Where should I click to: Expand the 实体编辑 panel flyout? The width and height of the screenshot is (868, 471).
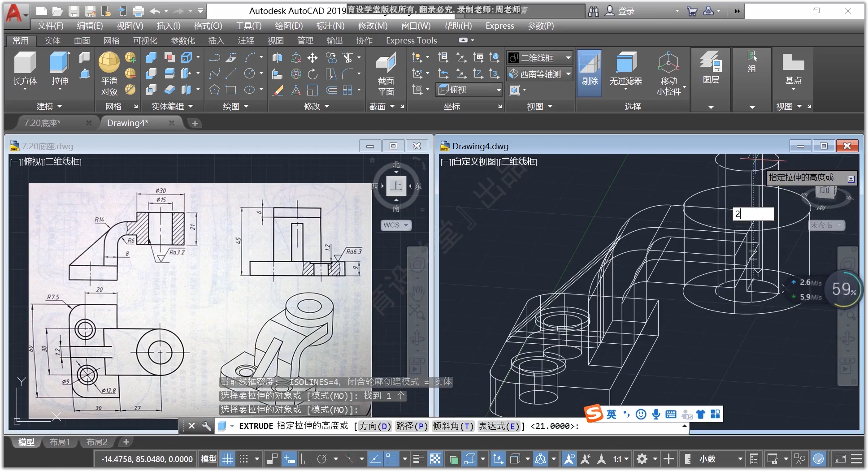pyautogui.click(x=172, y=106)
